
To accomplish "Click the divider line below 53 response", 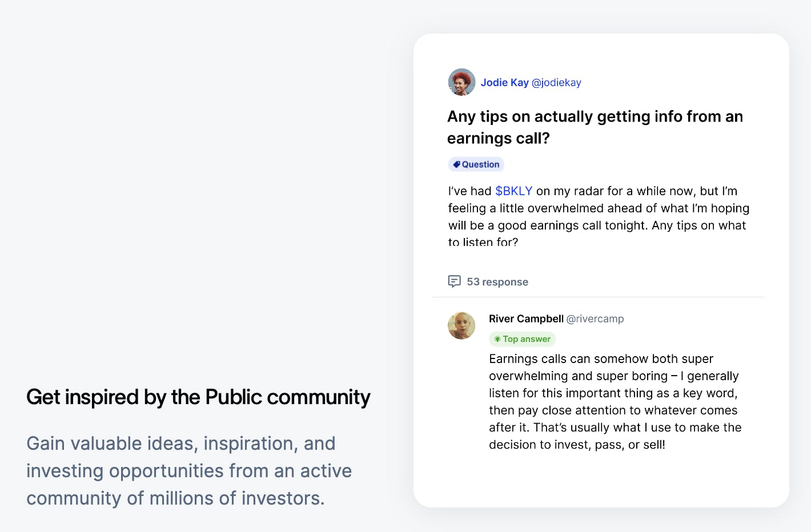I will [598, 297].
